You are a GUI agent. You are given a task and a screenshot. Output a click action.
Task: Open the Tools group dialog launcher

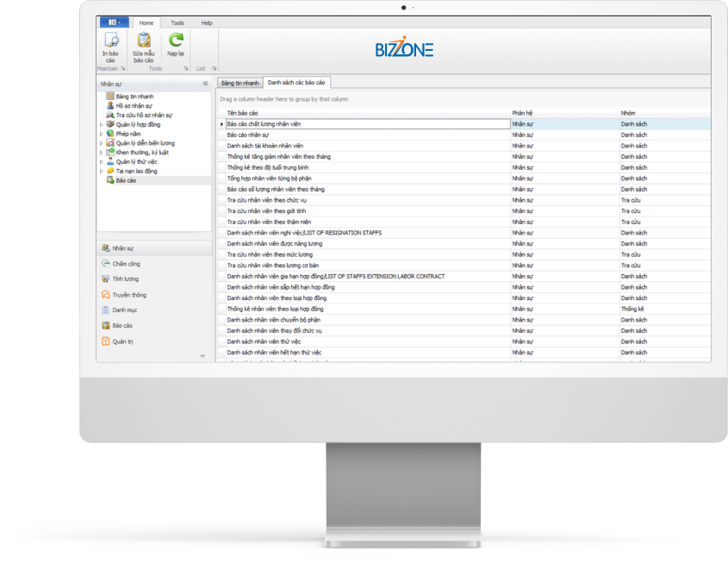[x=186, y=68]
